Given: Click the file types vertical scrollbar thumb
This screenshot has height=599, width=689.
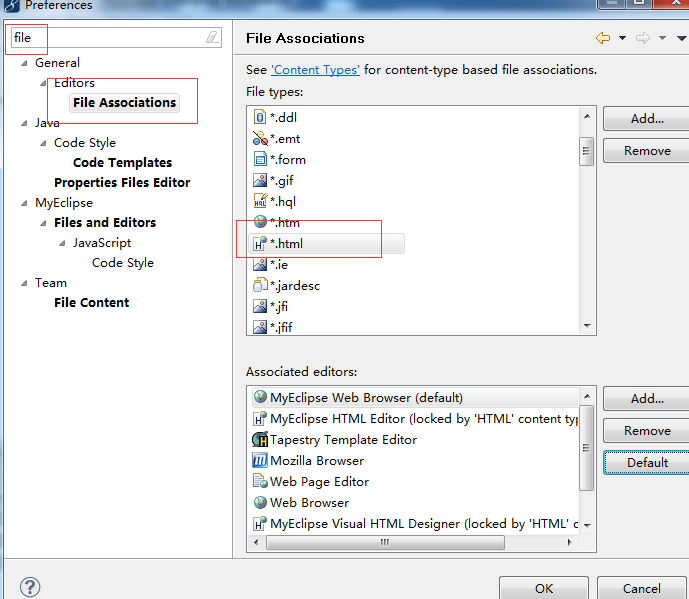Looking at the screenshot, I should click(x=586, y=151).
